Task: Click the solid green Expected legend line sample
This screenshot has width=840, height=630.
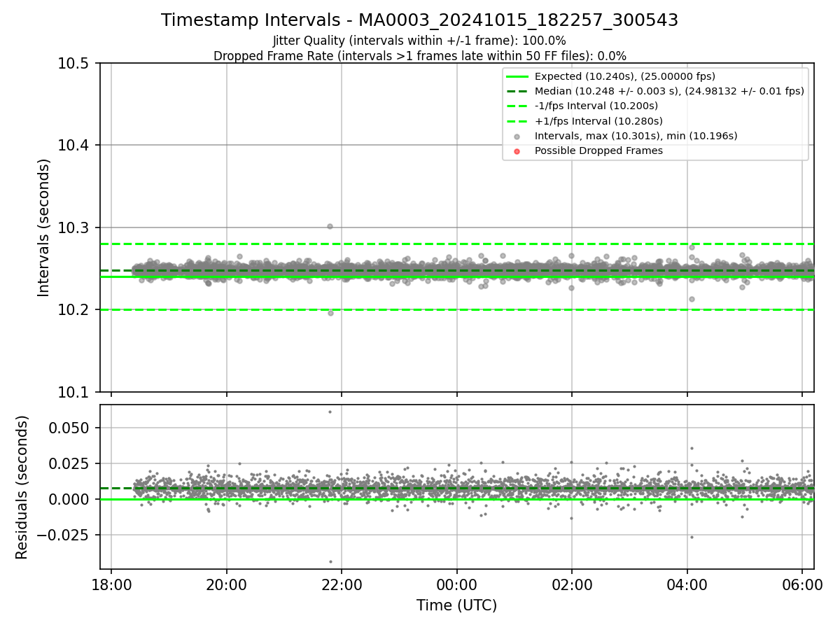Action: (x=517, y=77)
